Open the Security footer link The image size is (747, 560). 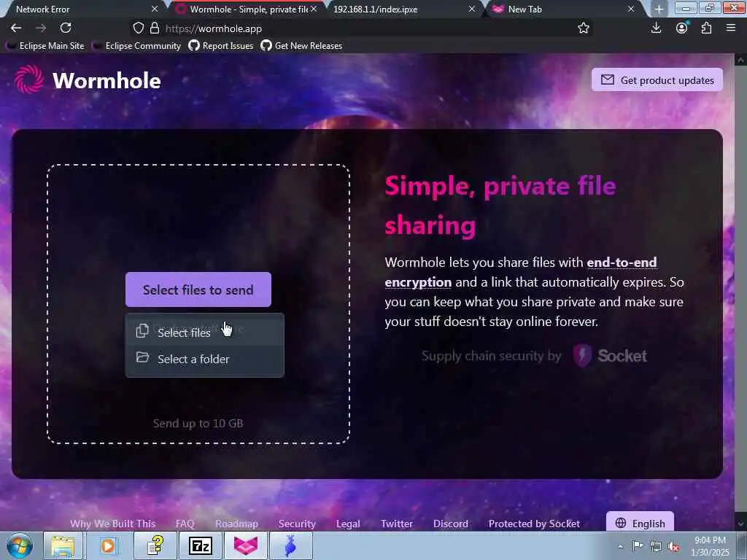pyautogui.click(x=297, y=524)
